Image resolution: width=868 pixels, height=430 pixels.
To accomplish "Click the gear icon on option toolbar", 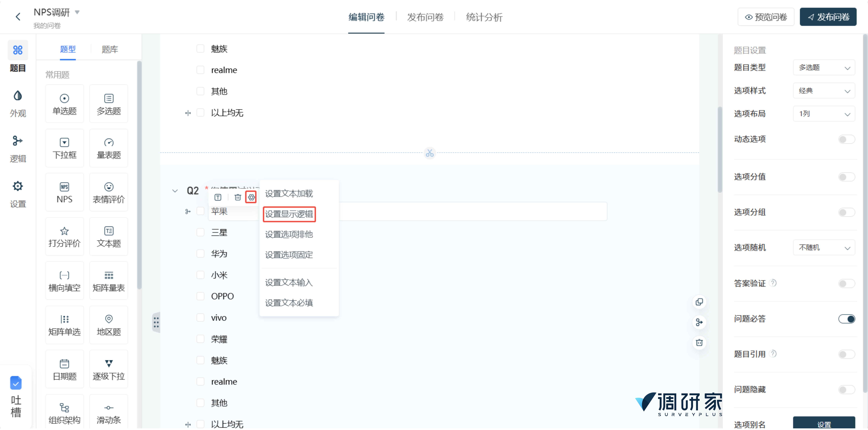I will pyautogui.click(x=251, y=197).
